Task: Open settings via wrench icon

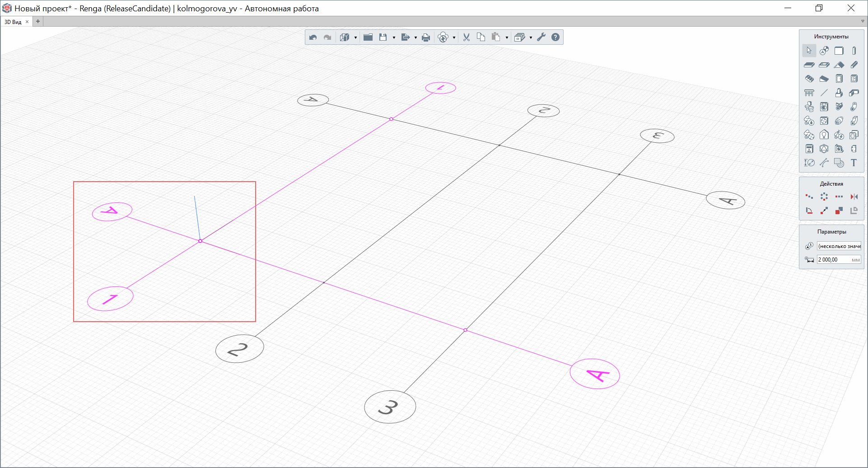Action: point(541,37)
